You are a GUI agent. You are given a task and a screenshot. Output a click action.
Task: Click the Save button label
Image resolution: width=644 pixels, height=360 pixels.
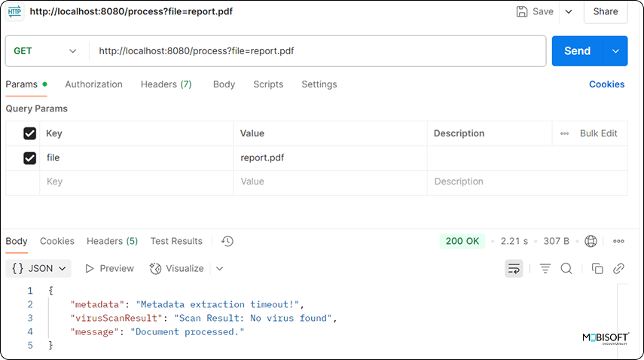(x=543, y=11)
